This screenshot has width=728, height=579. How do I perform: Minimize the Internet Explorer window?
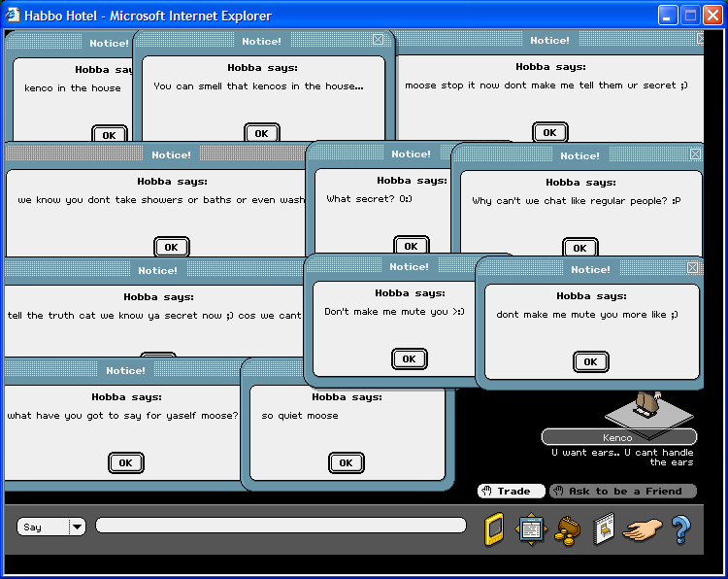point(667,16)
